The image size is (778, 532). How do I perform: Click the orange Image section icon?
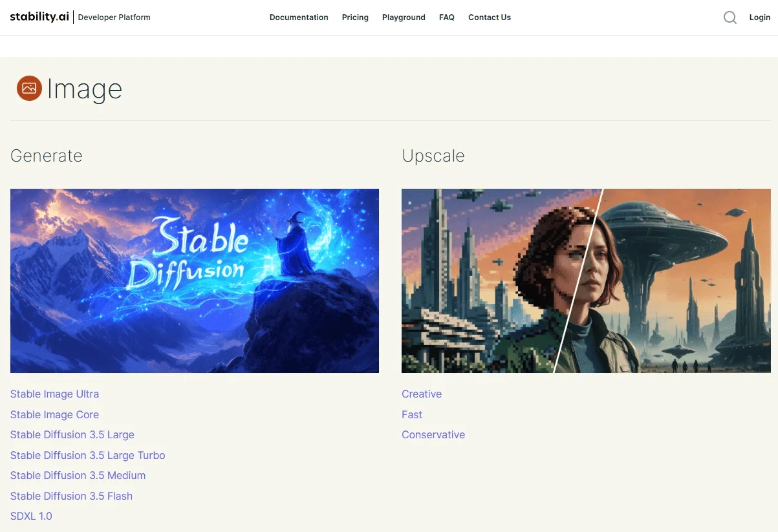click(x=29, y=89)
